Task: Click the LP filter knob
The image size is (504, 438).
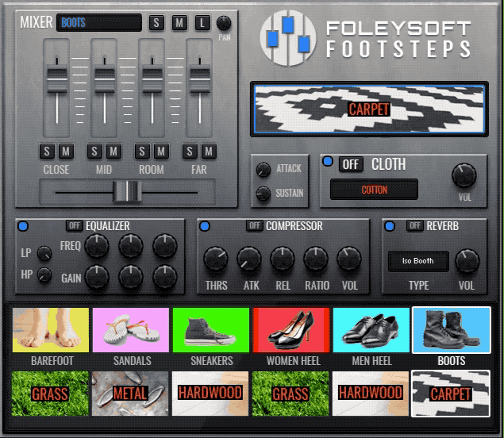Action: point(44,253)
